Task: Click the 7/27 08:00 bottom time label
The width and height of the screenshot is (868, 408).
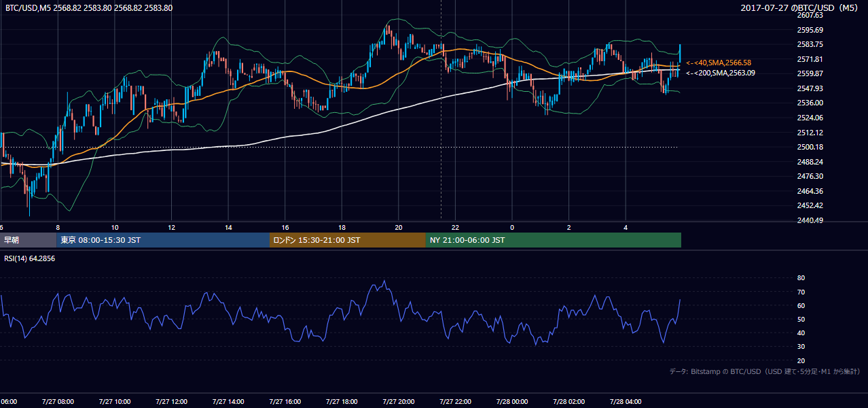Action: coord(56,402)
